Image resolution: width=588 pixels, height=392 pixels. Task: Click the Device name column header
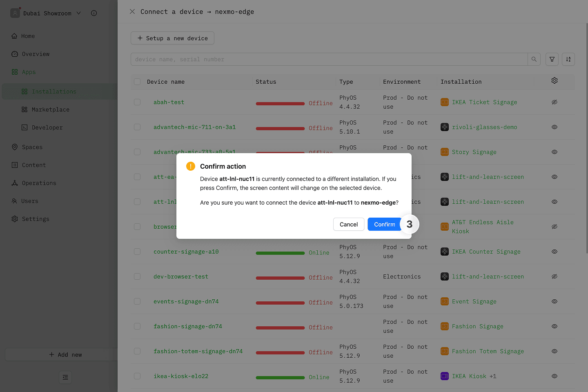coord(166,82)
